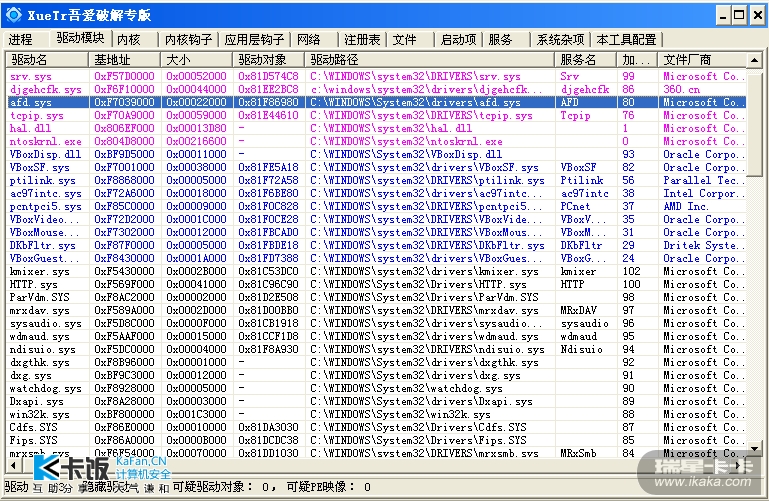Select the HTTP.sys row
This screenshot has width=769, height=501.
376,284
